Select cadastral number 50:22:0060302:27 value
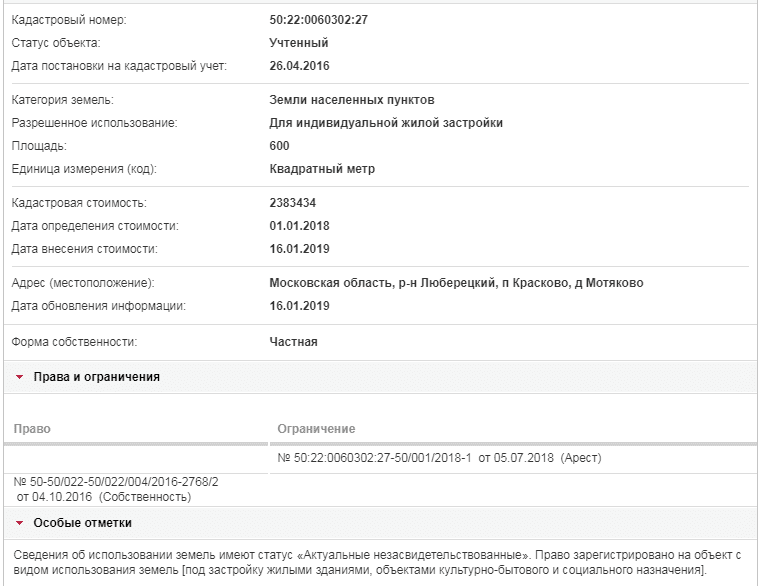Screen dimensions: 761x586 pyautogui.click(x=318, y=20)
